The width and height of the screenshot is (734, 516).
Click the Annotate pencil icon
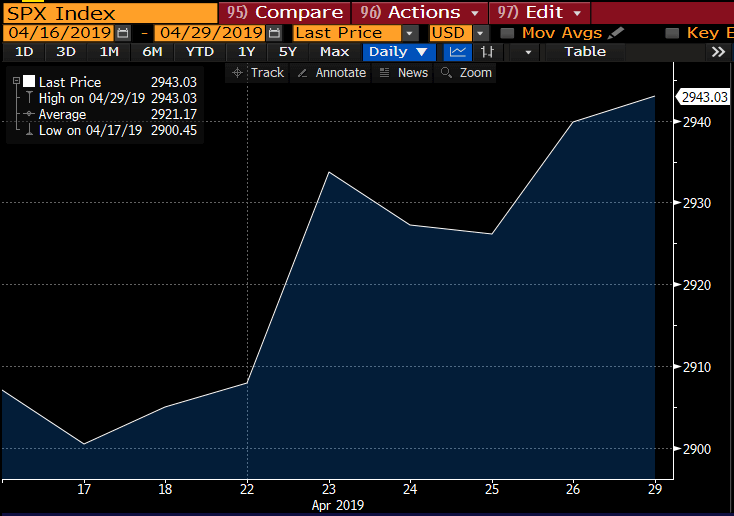pyautogui.click(x=302, y=73)
